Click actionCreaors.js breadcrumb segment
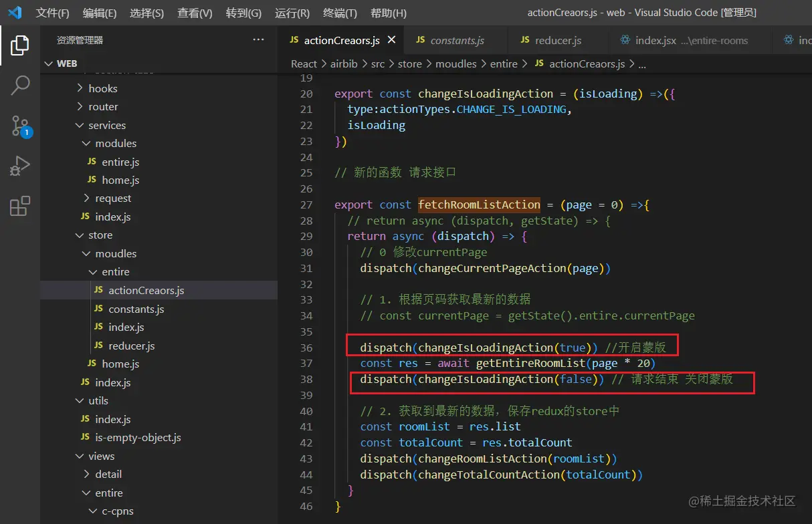Viewport: 812px width, 524px height. coord(580,63)
